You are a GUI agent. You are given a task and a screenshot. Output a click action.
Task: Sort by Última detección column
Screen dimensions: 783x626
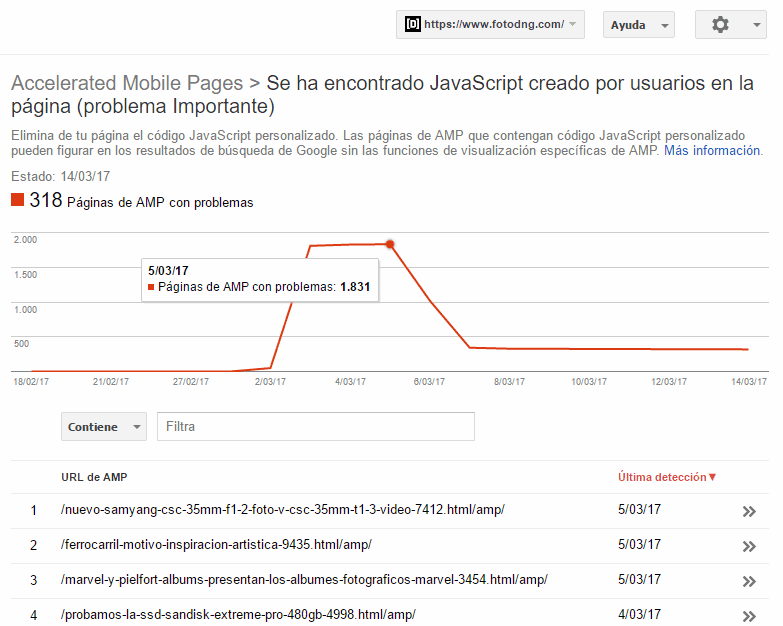coord(667,477)
